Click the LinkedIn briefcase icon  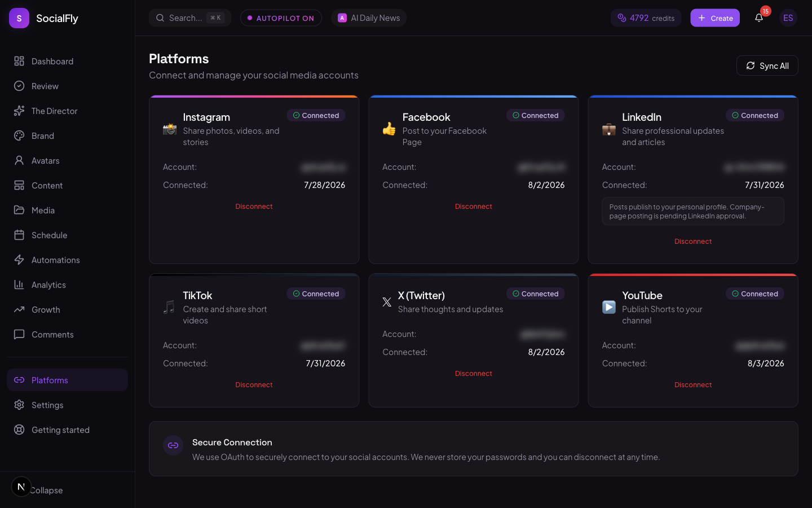[609, 129]
